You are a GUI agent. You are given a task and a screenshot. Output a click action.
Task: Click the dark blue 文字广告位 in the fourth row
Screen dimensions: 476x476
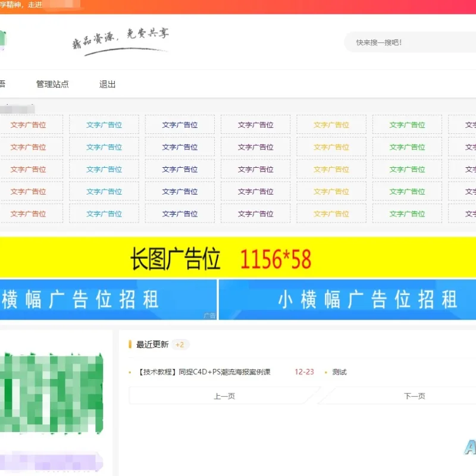point(180,192)
